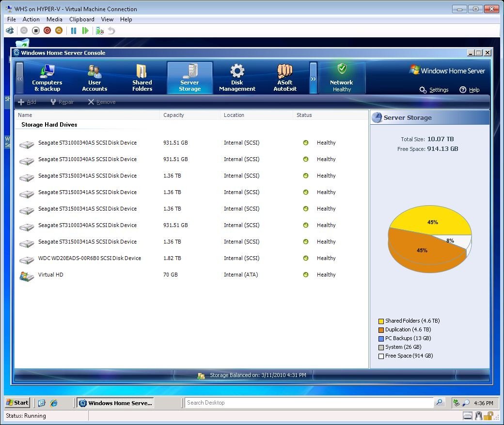The image size is (504, 425).
Task: Click the green Reset virtual machine icon
Action: [85, 31]
